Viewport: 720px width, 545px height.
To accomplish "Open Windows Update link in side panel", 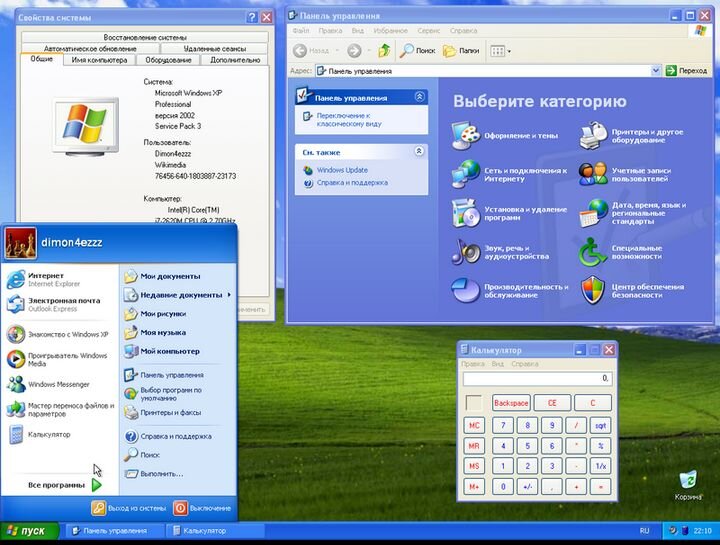I will pyautogui.click(x=342, y=170).
